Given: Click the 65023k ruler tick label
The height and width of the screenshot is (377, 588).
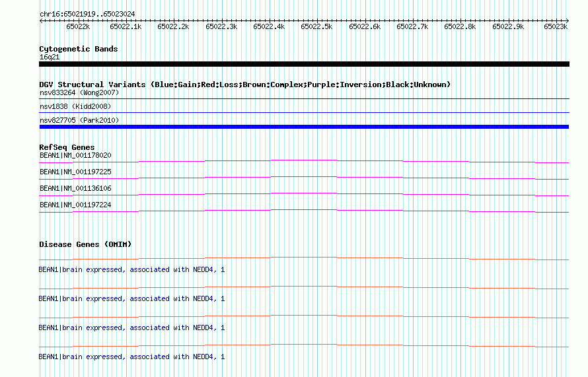Looking at the screenshot, I should pos(556,26).
